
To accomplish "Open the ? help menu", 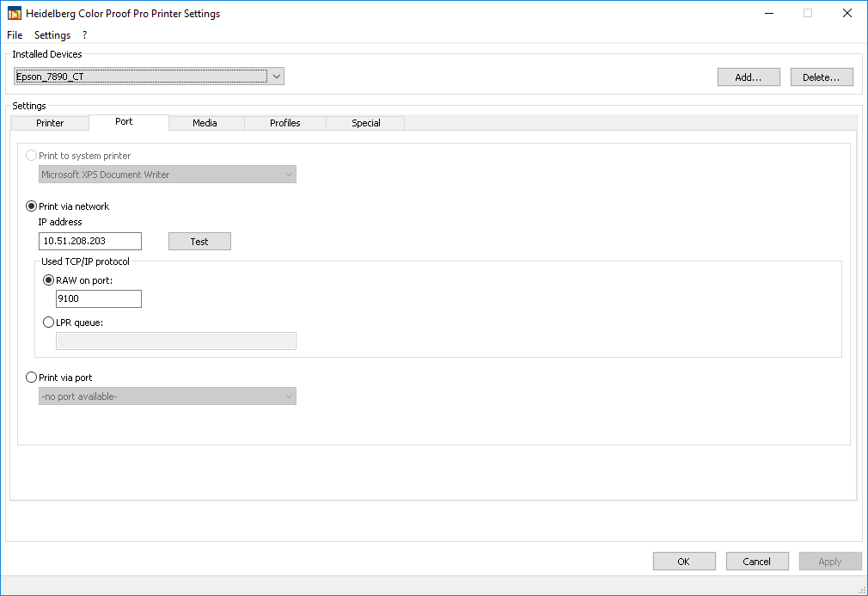I will 84,35.
